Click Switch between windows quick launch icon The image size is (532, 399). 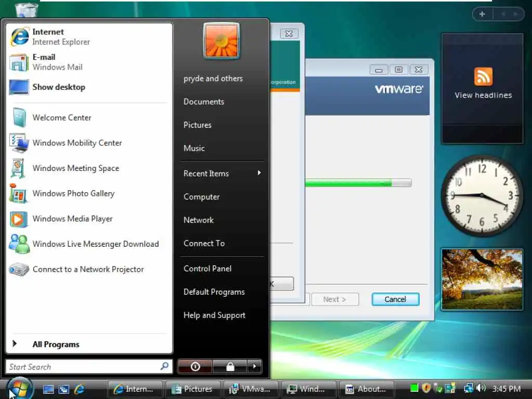click(x=64, y=389)
